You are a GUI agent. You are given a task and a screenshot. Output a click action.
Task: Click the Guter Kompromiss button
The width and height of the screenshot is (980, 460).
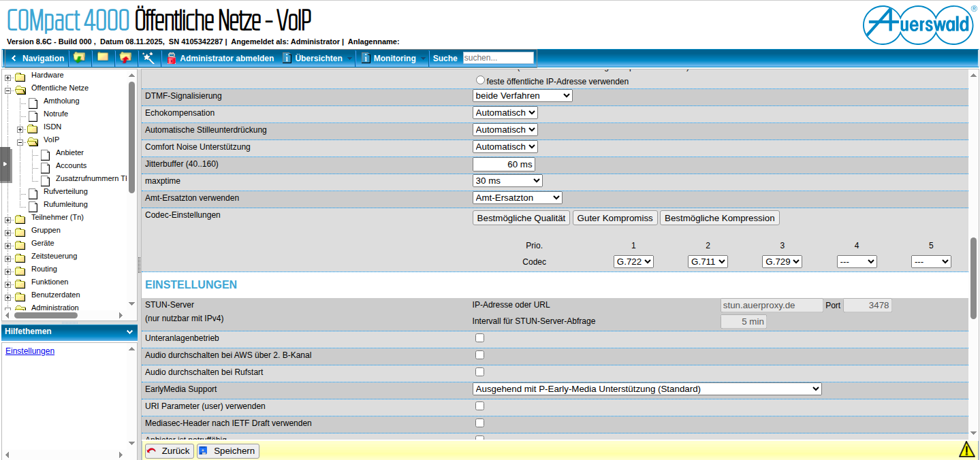(615, 218)
